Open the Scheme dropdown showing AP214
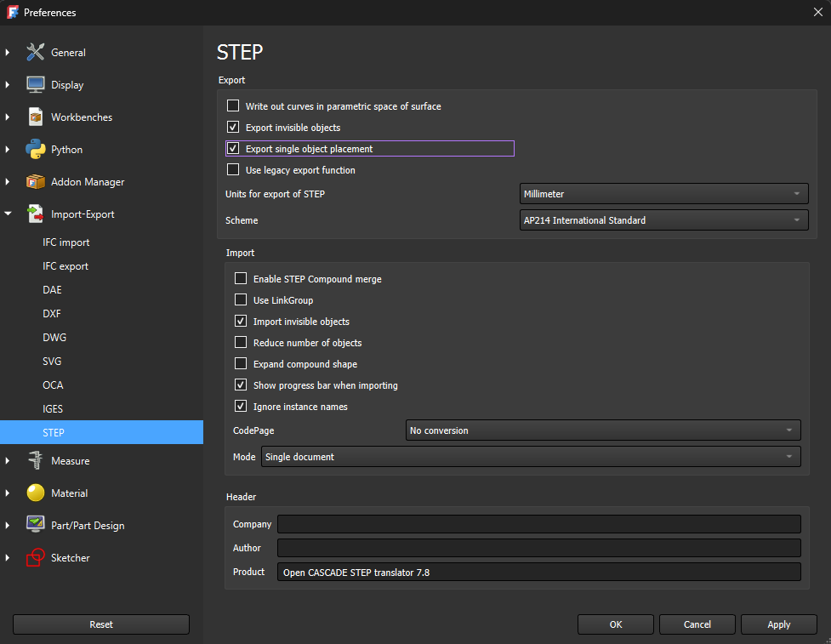The width and height of the screenshot is (831, 644). click(x=663, y=219)
